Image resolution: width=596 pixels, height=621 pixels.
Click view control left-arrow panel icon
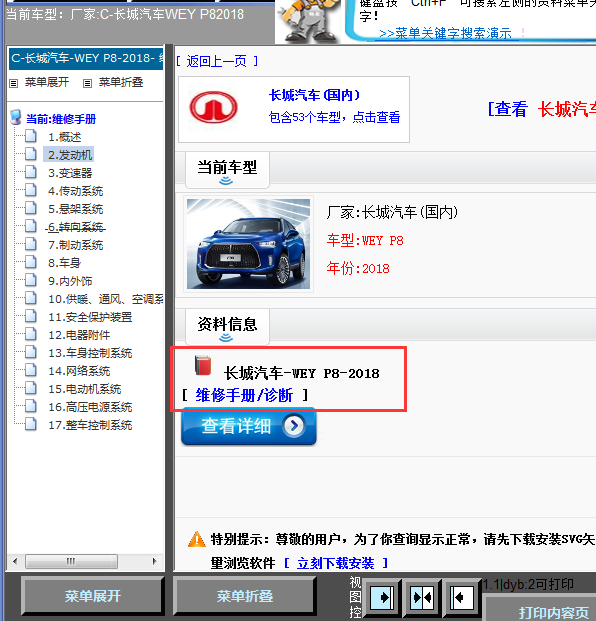(461, 597)
